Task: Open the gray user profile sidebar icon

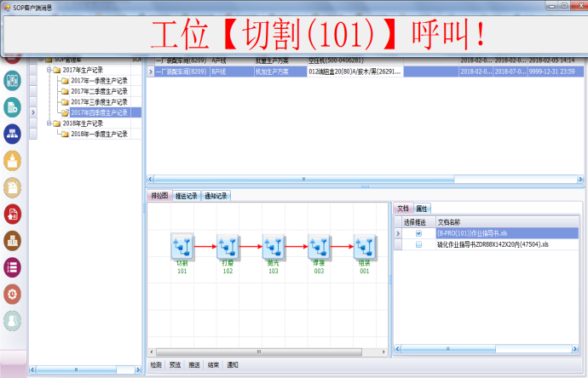Action: click(x=13, y=321)
